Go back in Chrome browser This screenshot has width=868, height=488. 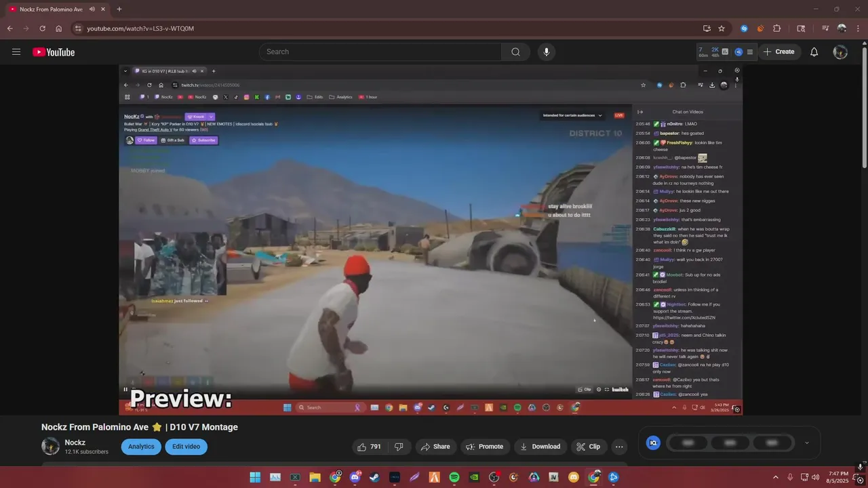coord(10,28)
